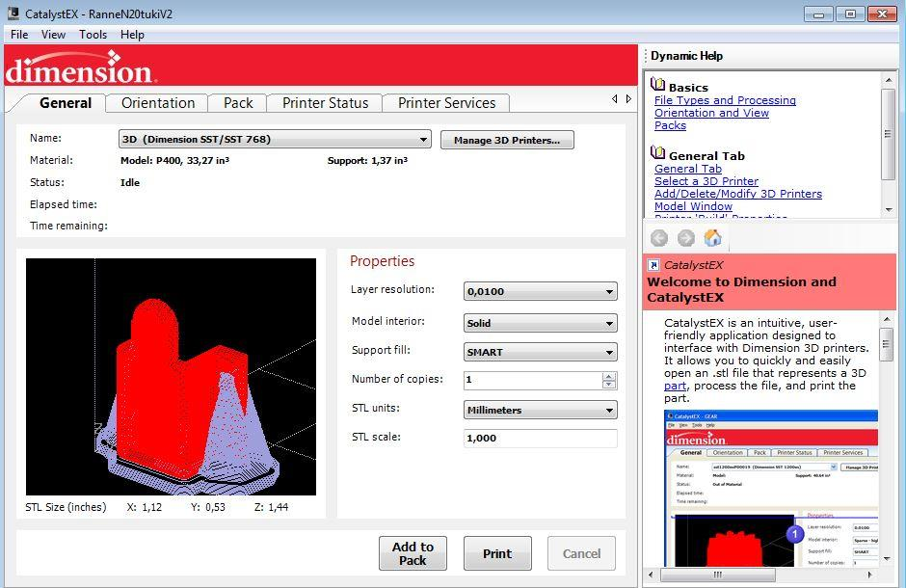906x588 pixels.
Task: Increase the number of copies
Action: pos(609,376)
